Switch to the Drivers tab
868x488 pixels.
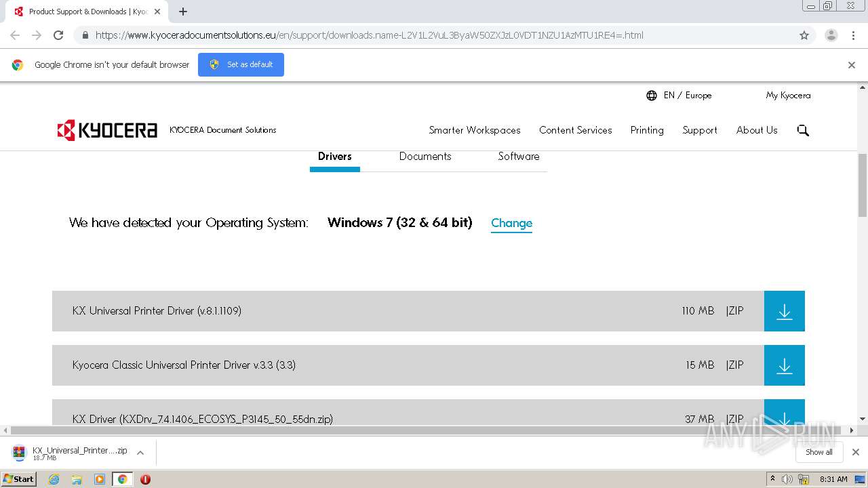335,157
